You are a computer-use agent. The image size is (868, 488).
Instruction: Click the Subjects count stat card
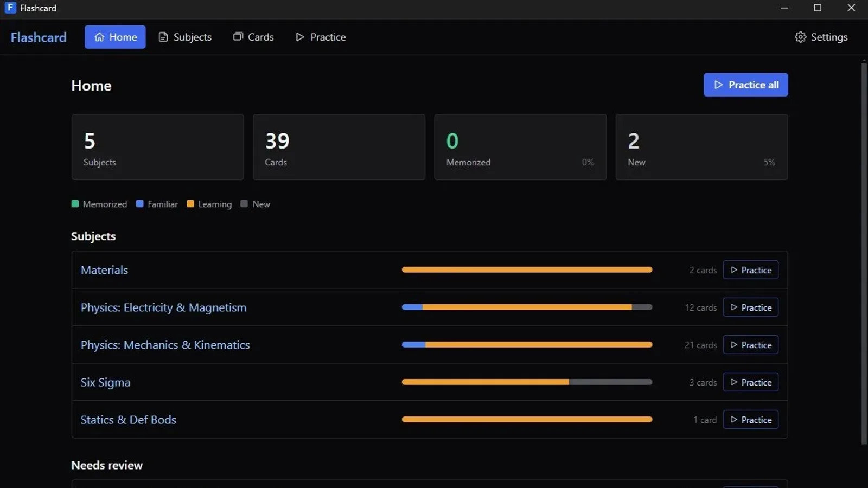coord(157,147)
